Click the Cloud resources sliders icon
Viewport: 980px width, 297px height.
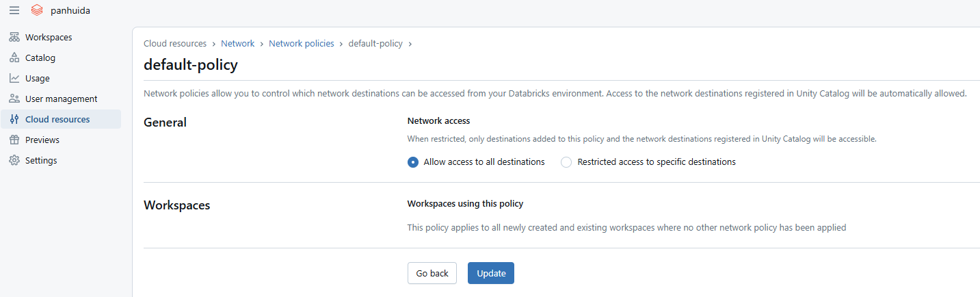[14, 119]
